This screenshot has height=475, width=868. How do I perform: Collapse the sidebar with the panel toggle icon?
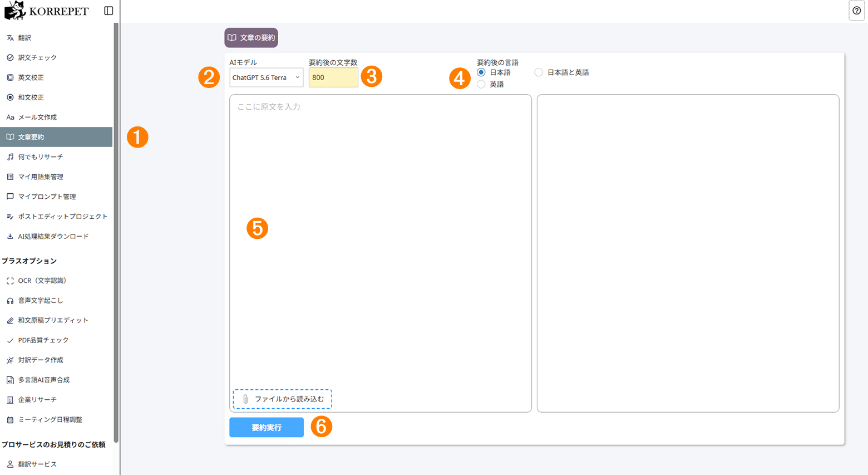pyautogui.click(x=108, y=11)
